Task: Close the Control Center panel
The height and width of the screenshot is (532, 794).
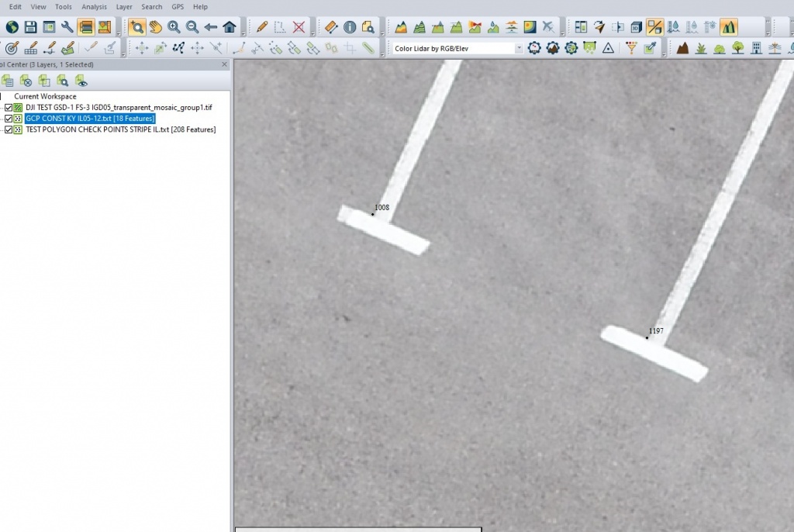Action: 224,64
